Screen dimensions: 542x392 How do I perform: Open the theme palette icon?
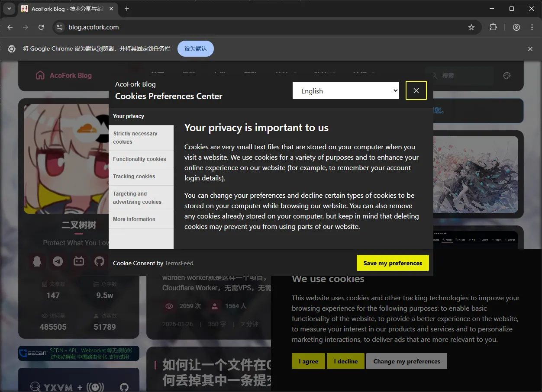(x=507, y=76)
